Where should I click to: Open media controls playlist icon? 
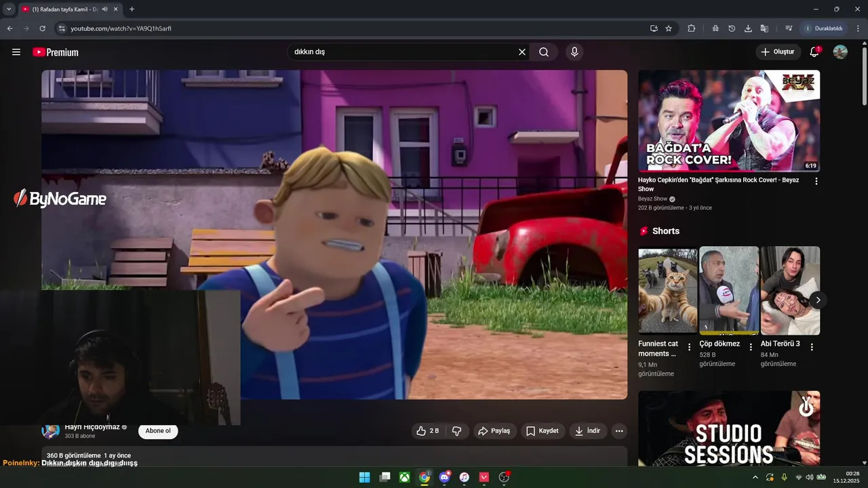[789, 28]
